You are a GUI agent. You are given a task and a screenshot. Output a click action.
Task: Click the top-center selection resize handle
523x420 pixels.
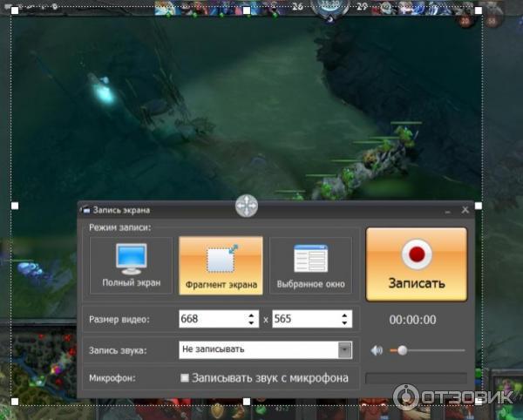247,11
